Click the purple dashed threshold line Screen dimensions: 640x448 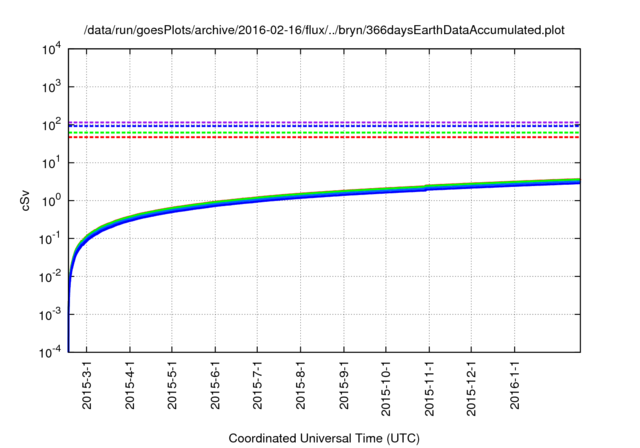tap(324, 122)
